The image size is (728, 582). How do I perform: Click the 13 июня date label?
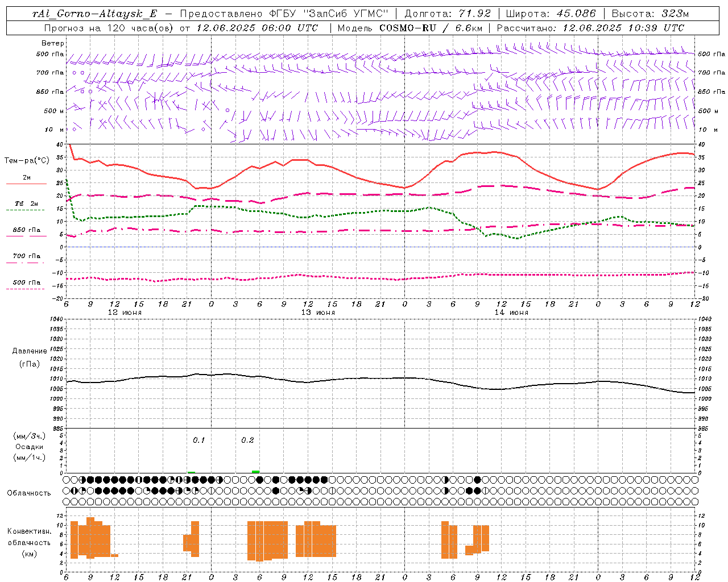pyautogui.click(x=318, y=313)
